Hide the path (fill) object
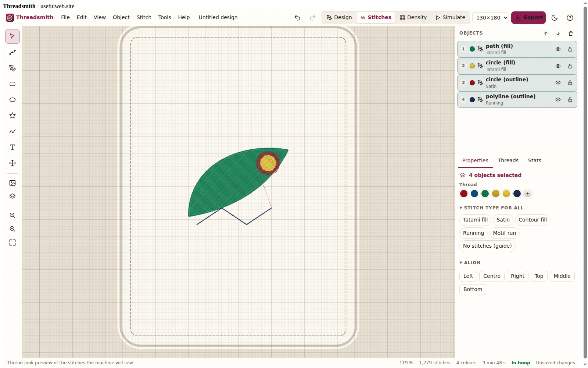This screenshot has width=588, height=368. click(x=558, y=49)
